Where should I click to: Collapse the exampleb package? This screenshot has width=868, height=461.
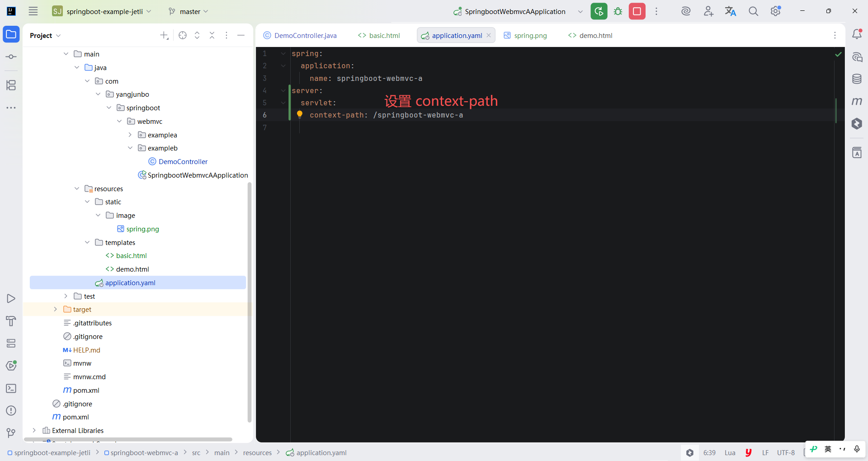pyautogui.click(x=130, y=148)
